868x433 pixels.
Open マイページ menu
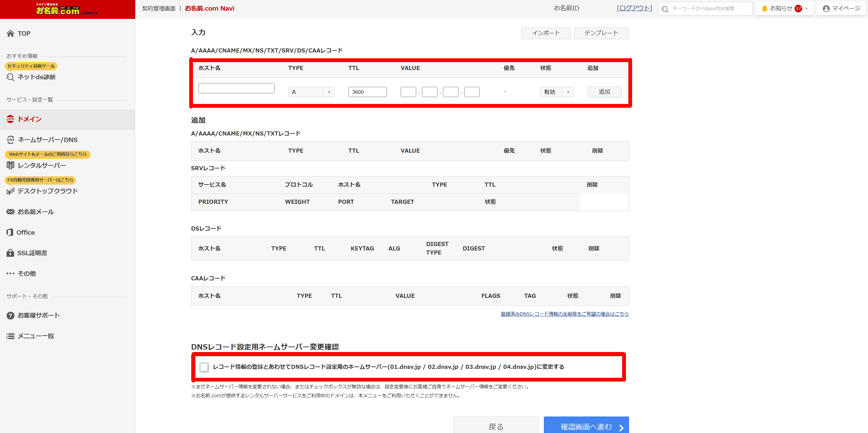point(841,9)
